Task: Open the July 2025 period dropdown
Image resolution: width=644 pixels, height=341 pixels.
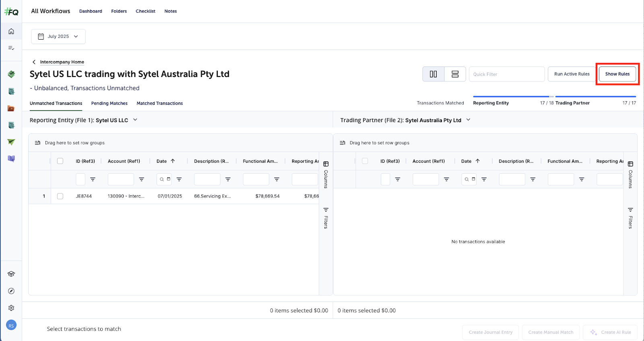Action: [58, 36]
